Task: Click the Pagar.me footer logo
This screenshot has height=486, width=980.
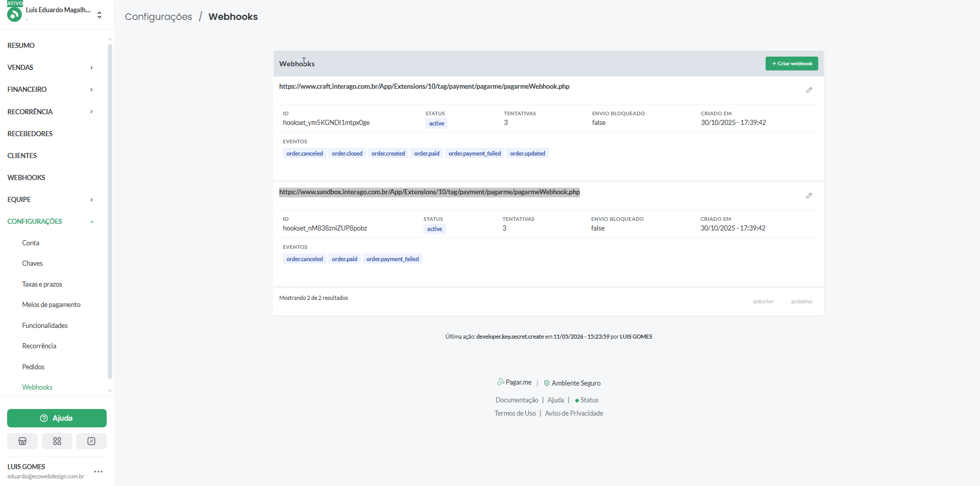Action: pos(514,382)
